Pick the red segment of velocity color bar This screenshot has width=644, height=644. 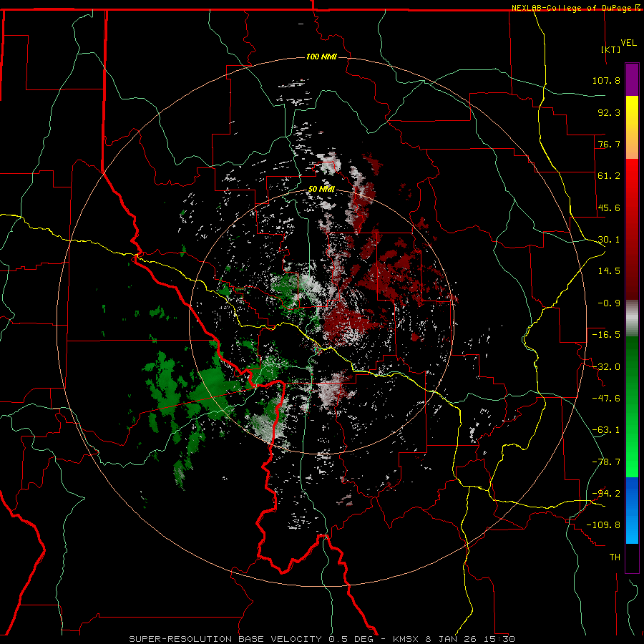tap(632, 229)
